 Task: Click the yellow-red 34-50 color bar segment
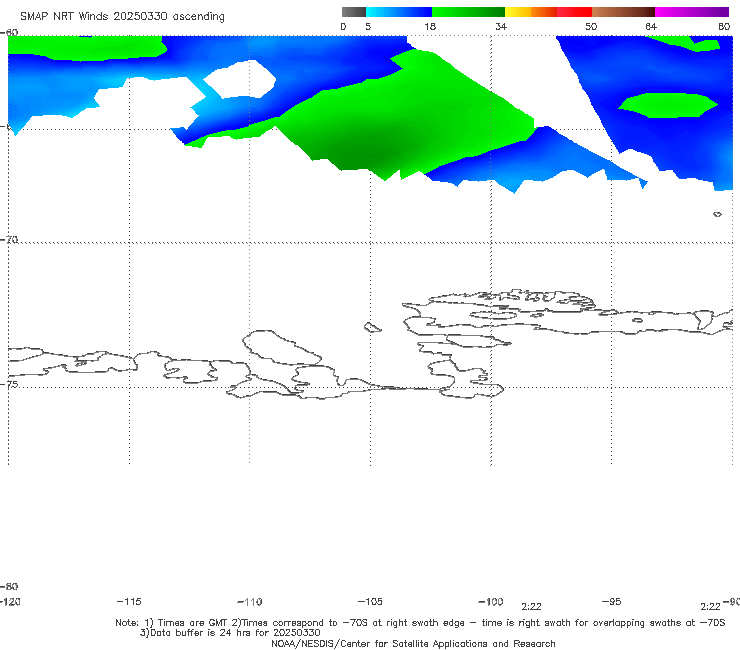[548, 12]
